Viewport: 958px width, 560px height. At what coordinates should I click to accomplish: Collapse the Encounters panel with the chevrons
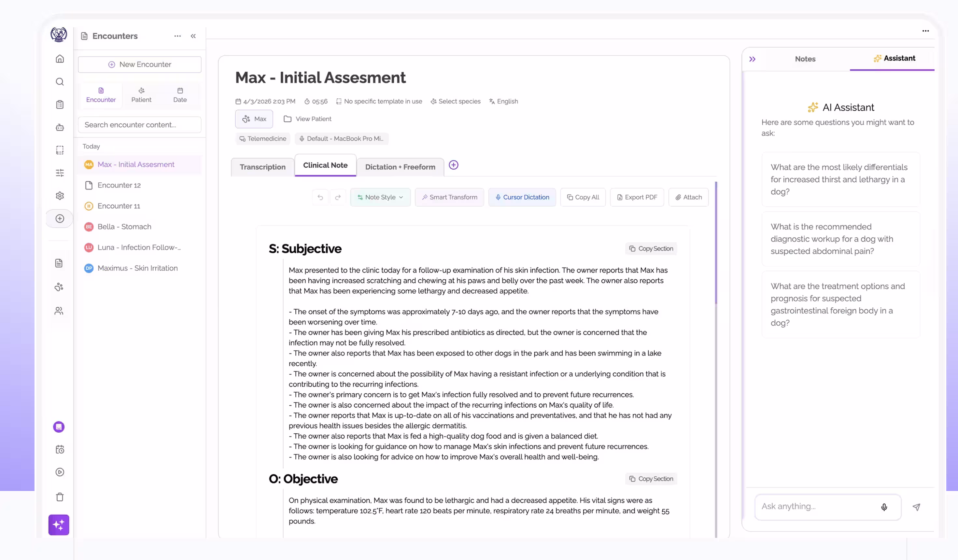coord(193,36)
